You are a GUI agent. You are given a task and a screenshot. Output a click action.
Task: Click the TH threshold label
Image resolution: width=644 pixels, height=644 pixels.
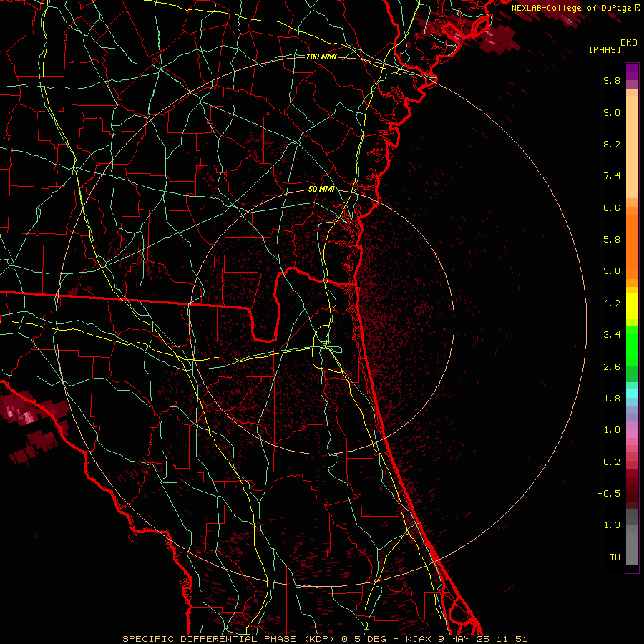point(615,557)
